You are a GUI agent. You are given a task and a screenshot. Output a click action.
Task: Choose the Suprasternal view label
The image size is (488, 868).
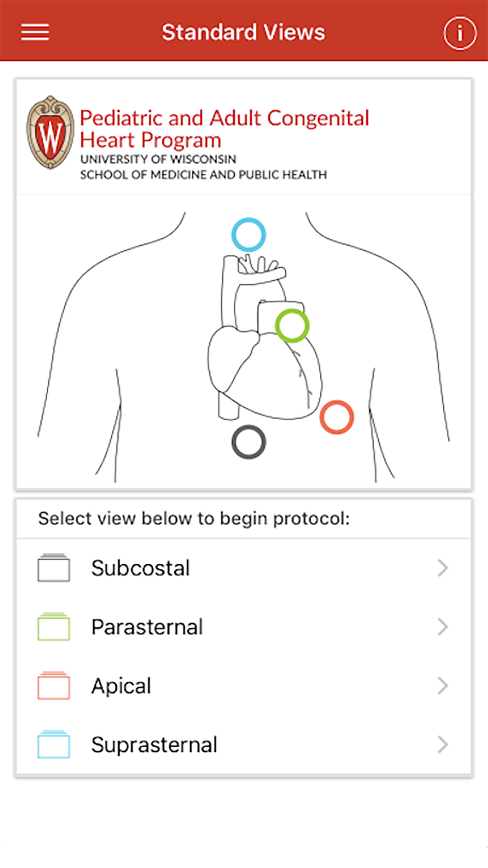(154, 745)
